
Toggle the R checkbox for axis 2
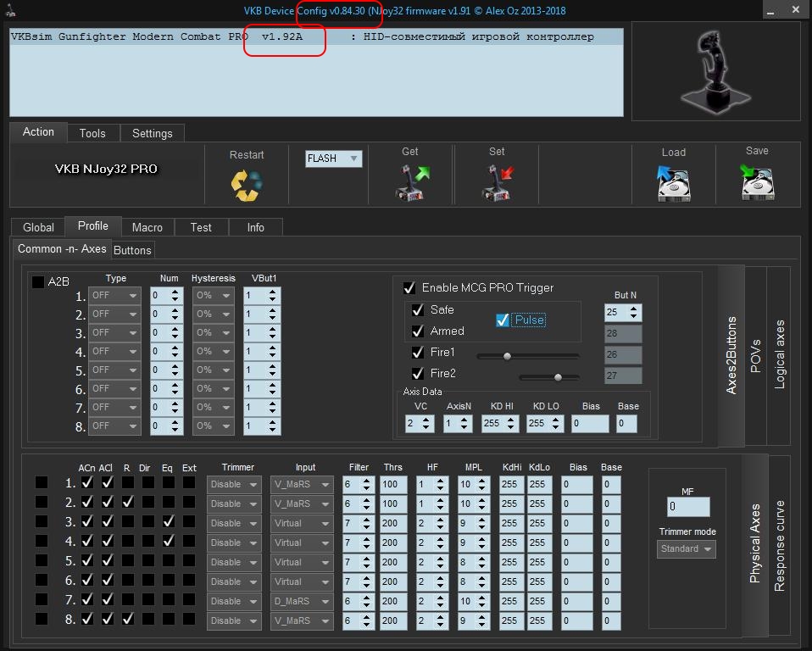coord(128,502)
